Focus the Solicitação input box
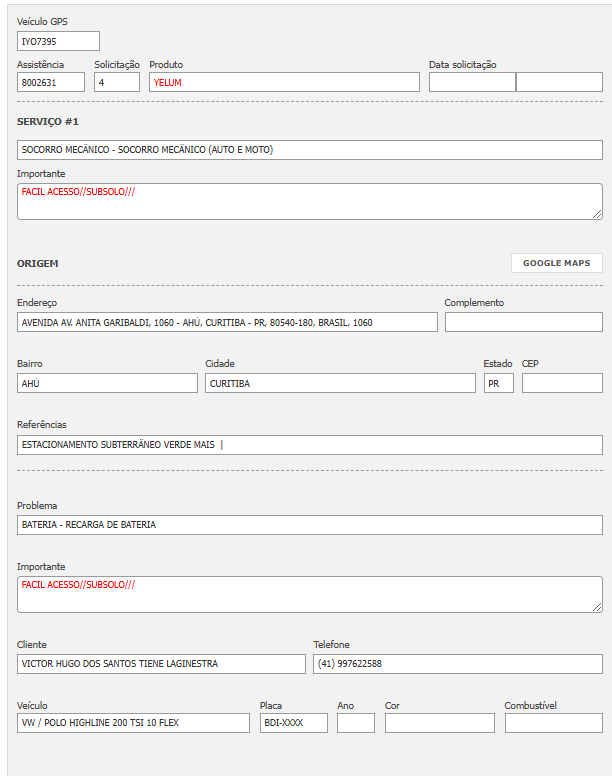The height and width of the screenshot is (776, 612). click(117, 82)
